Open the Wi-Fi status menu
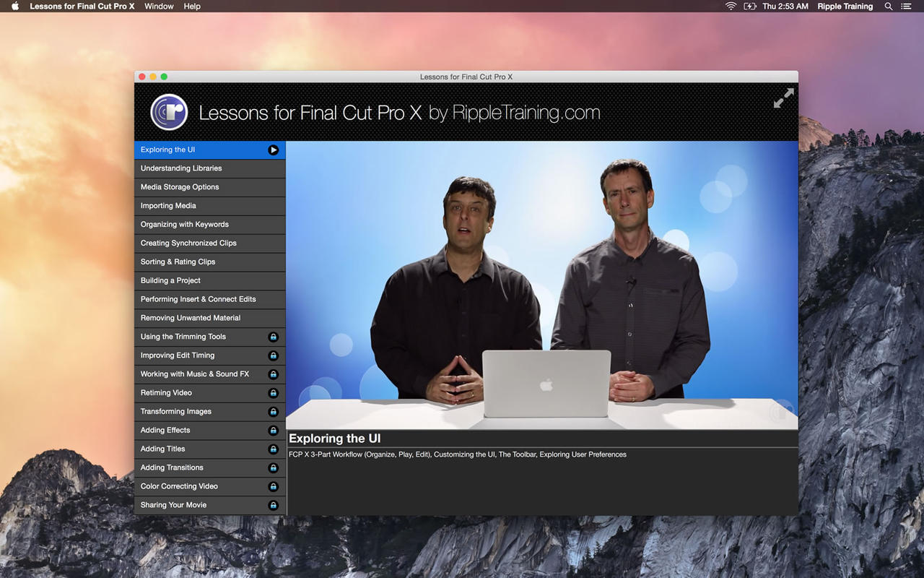Screen dimensions: 924x578 coord(731,6)
